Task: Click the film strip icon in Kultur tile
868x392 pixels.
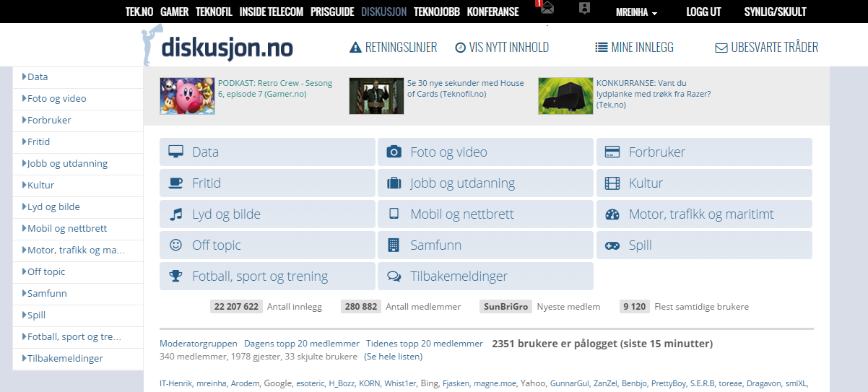Action: coord(612,183)
